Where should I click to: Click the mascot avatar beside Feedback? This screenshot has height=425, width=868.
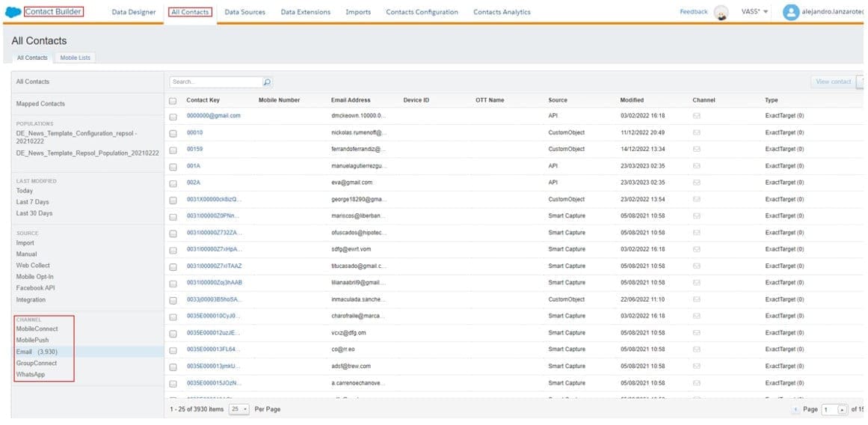click(721, 13)
